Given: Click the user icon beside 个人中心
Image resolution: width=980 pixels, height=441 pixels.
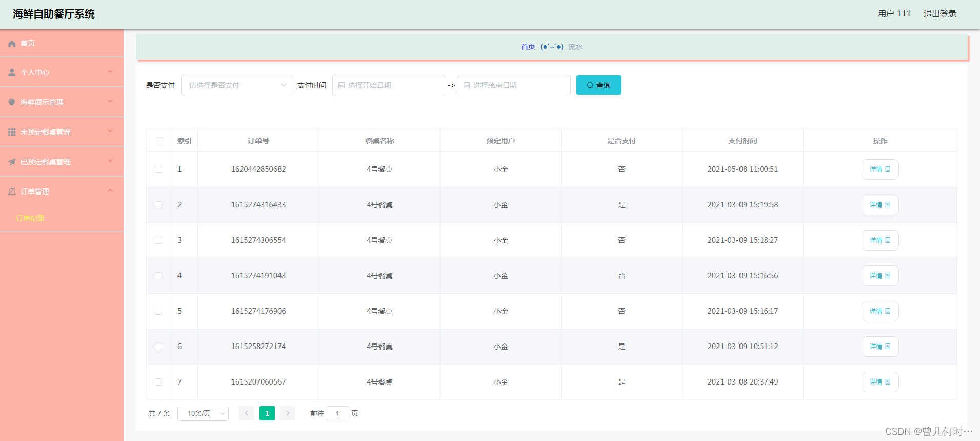Looking at the screenshot, I should coord(12,73).
